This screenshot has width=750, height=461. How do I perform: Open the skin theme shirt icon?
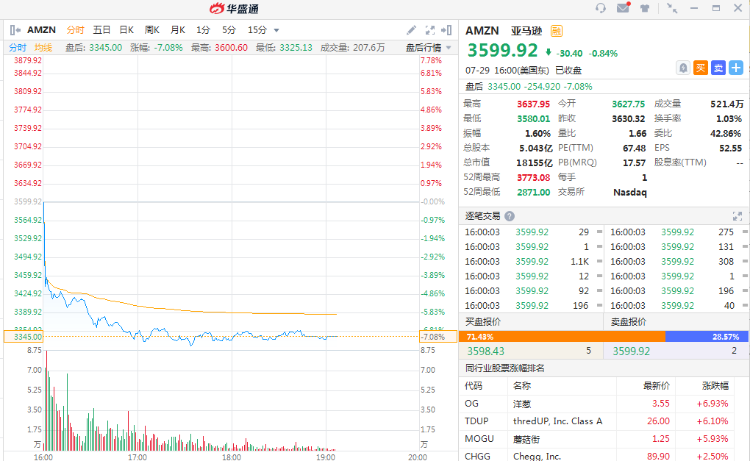[x=645, y=8]
